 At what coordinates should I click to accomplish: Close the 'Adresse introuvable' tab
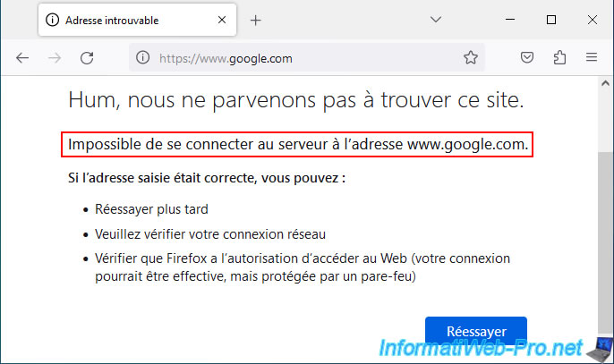click(222, 20)
